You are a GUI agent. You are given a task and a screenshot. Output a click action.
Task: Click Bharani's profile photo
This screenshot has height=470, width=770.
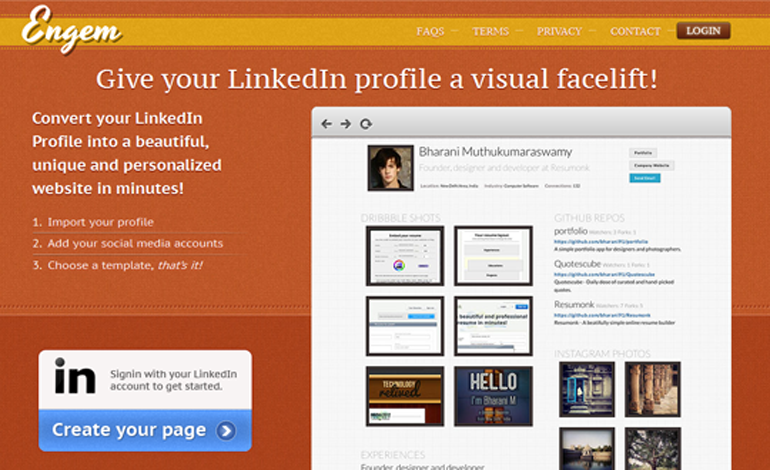390,168
